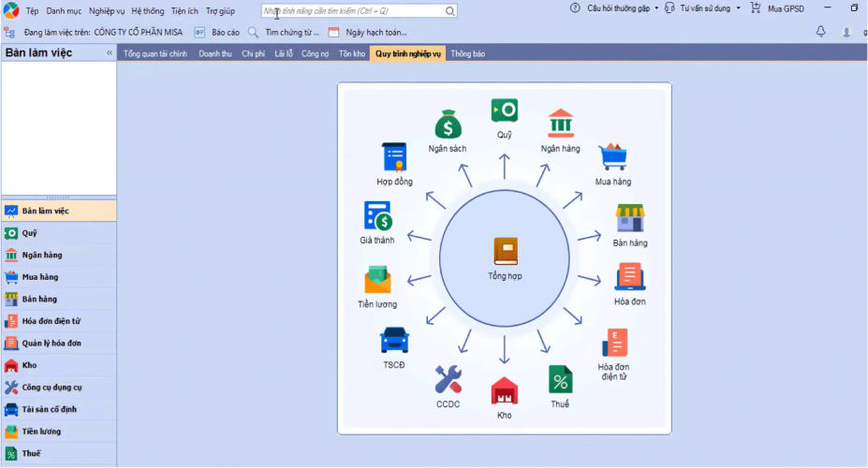Click the Giá thành calculator icon
Image resolution: width=868 pixels, height=468 pixels.
pos(377,215)
